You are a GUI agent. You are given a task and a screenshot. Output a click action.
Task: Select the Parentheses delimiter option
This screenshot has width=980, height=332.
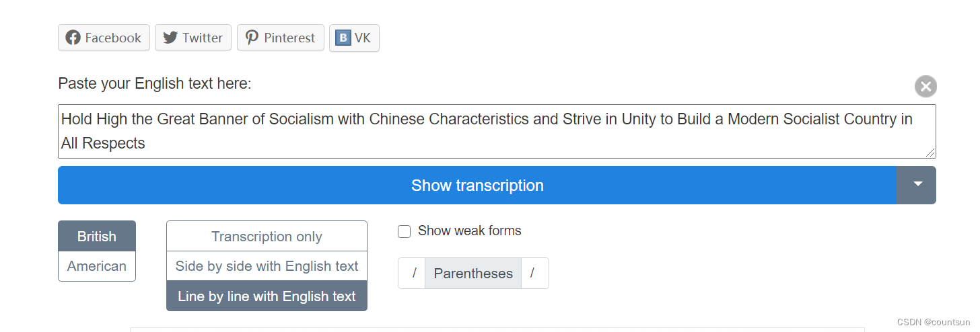(473, 274)
